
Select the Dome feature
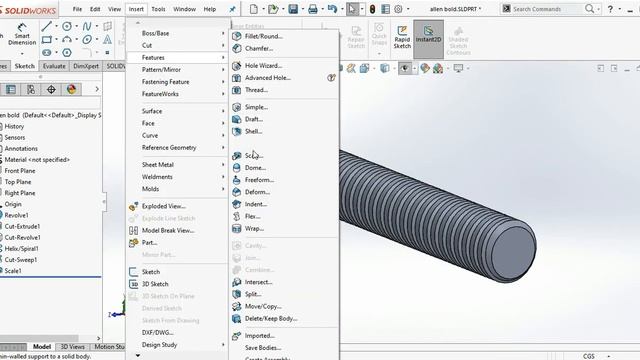(255, 168)
